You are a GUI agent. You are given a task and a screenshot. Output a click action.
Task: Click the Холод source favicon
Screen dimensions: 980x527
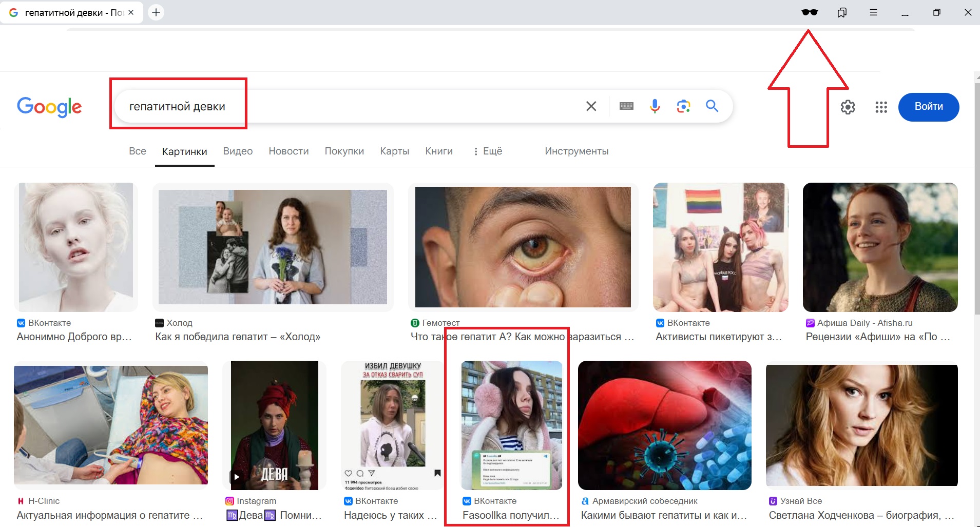tap(159, 323)
